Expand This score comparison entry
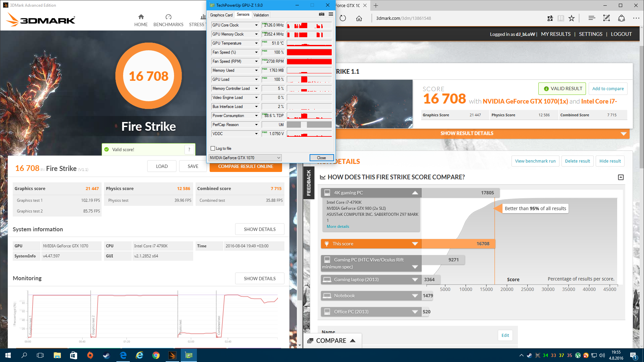 [415, 244]
